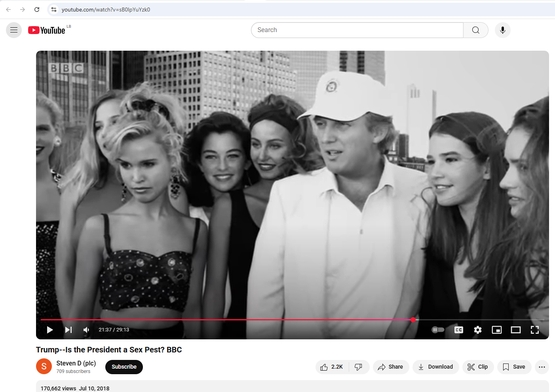This screenshot has width=555, height=392.
Task: Click the red video progress bar scrubber
Action: point(413,320)
